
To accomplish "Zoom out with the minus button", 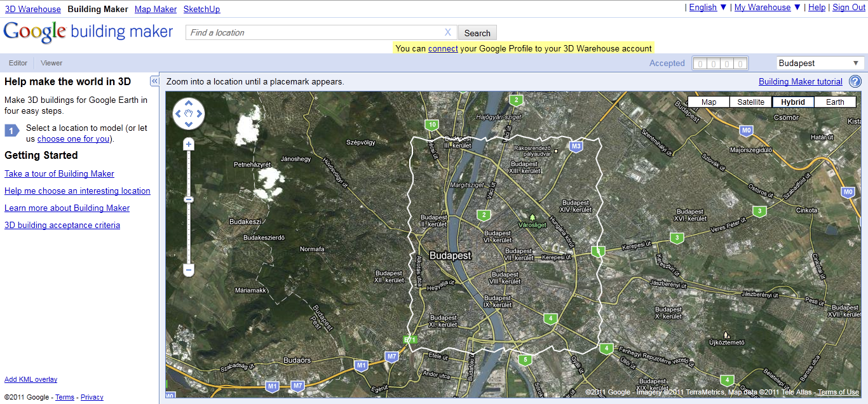I will click(x=189, y=270).
